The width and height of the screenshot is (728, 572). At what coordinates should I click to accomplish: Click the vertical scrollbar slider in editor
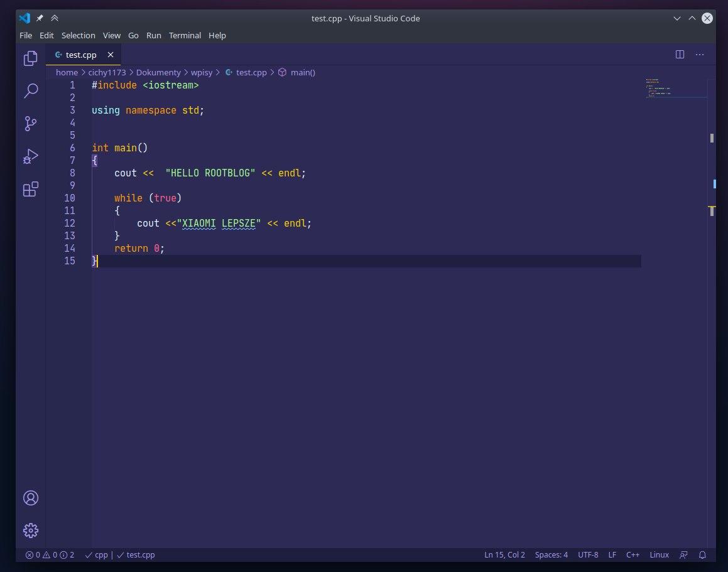(712, 138)
